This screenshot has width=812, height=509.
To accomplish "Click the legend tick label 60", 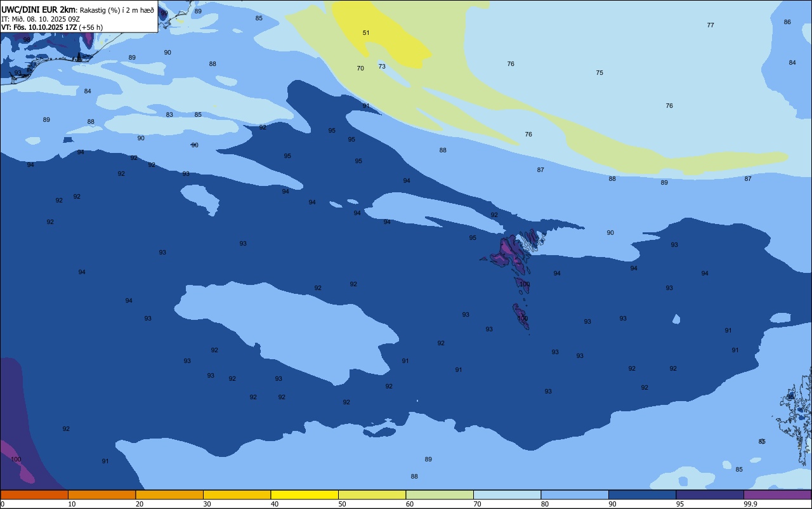I will coord(410,504).
